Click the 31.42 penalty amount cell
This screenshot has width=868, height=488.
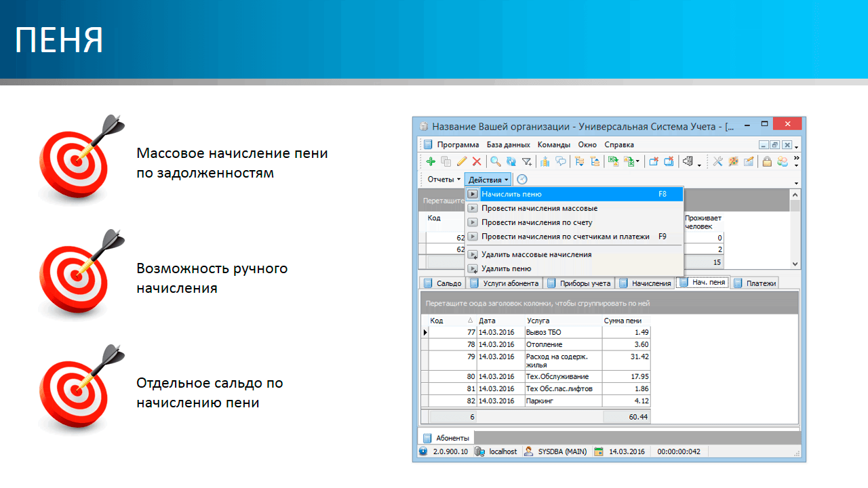(626, 360)
